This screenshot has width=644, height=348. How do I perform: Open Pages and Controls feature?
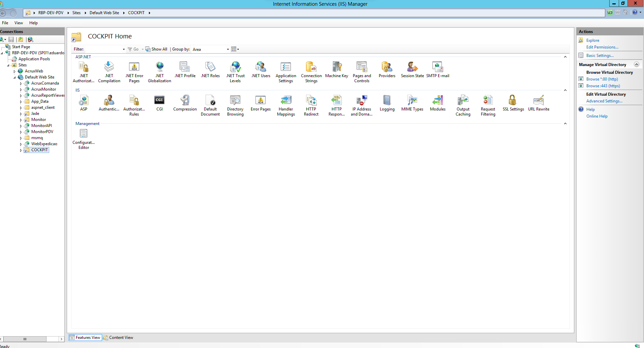(x=362, y=72)
